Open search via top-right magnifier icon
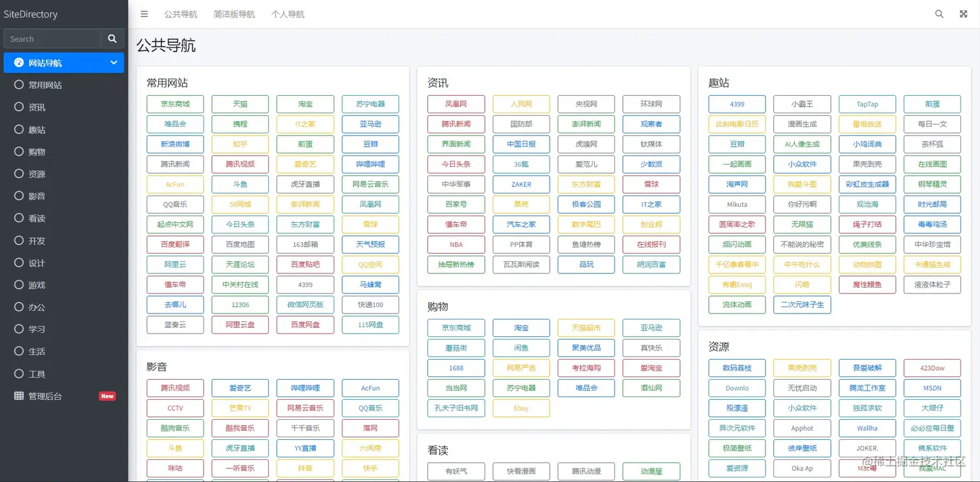The height and width of the screenshot is (482, 980). point(939,14)
